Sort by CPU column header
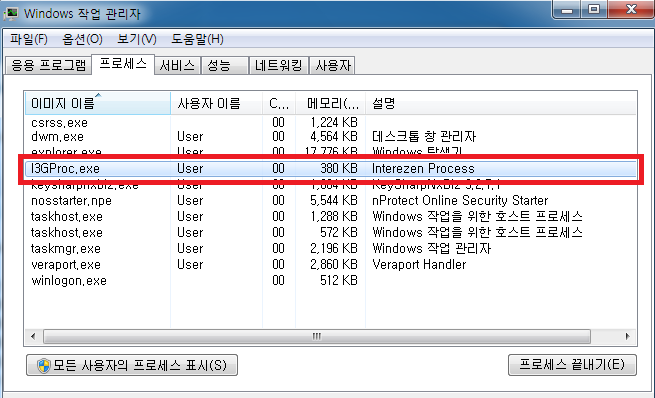The height and width of the screenshot is (398, 655). tap(279, 103)
